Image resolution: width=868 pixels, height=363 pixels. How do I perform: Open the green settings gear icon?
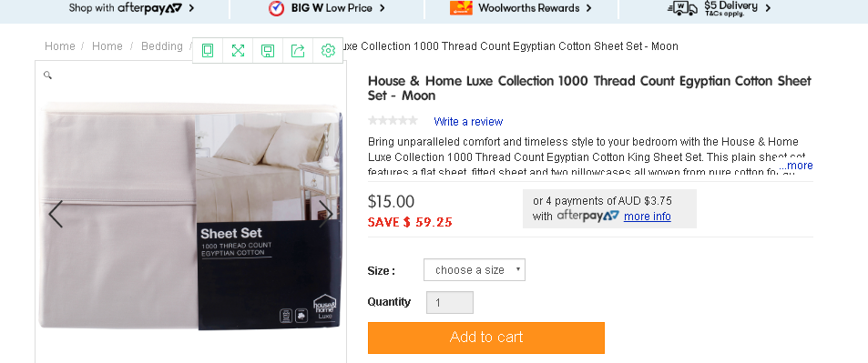328,51
